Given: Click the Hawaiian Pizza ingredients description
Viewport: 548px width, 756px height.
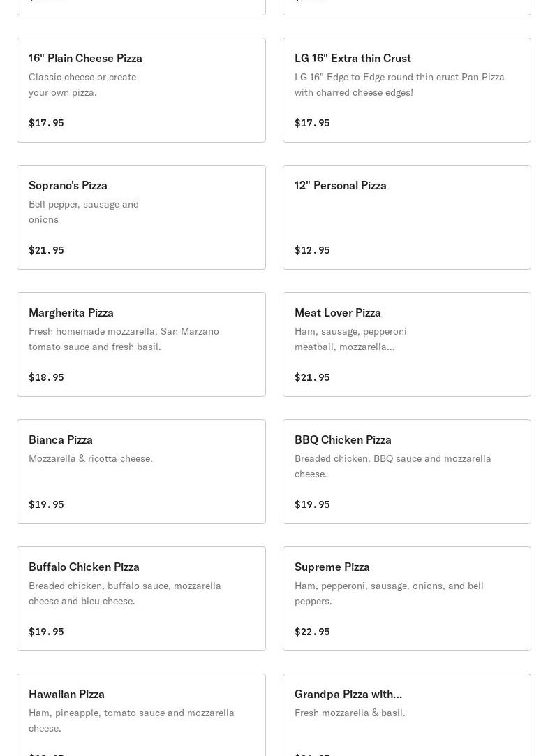Looking at the screenshot, I should coord(131,720).
